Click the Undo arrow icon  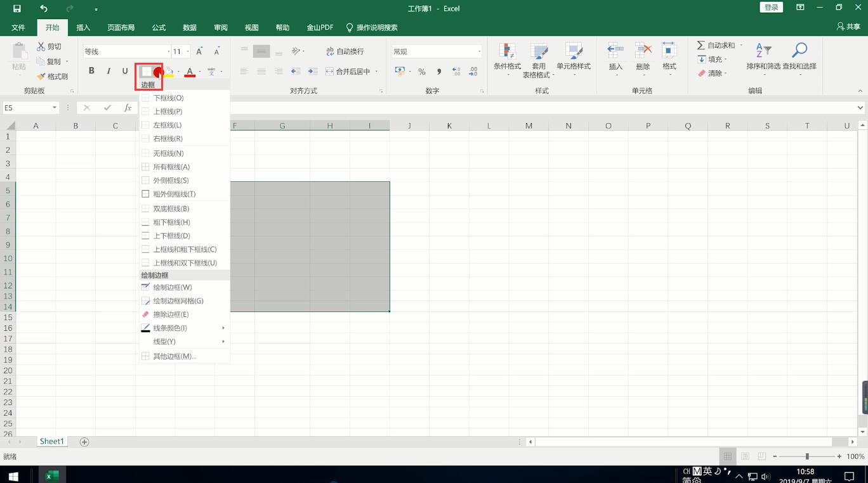[43, 8]
